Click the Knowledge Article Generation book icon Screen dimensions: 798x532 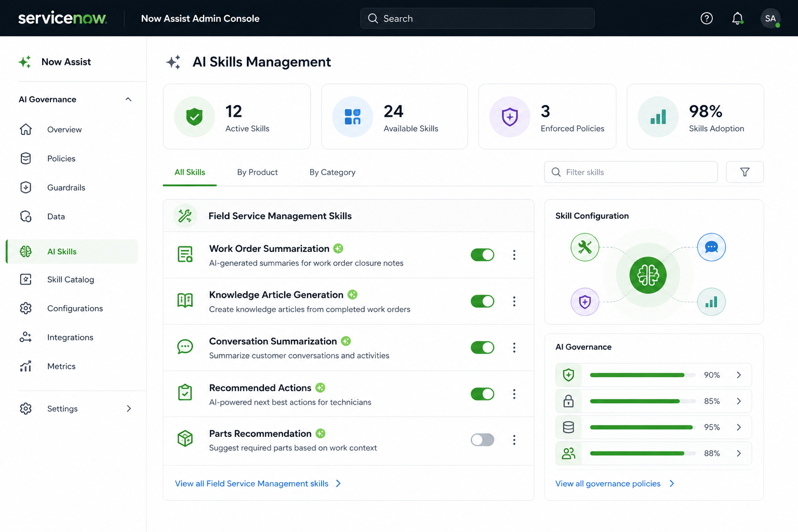(x=185, y=300)
